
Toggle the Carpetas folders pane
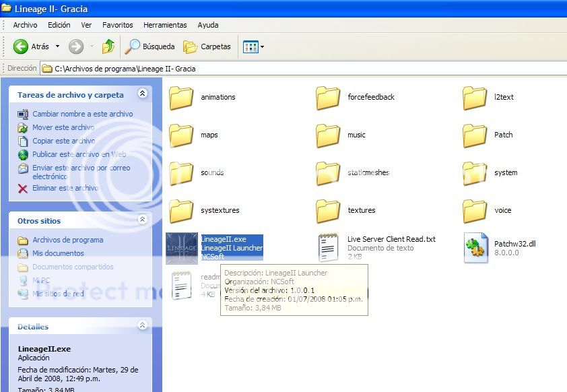click(x=207, y=46)
